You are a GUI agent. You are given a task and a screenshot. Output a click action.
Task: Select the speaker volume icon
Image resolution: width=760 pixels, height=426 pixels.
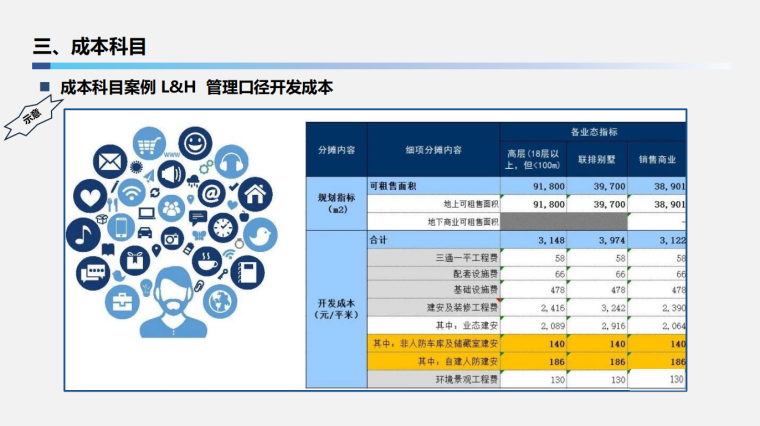point(170,176)
